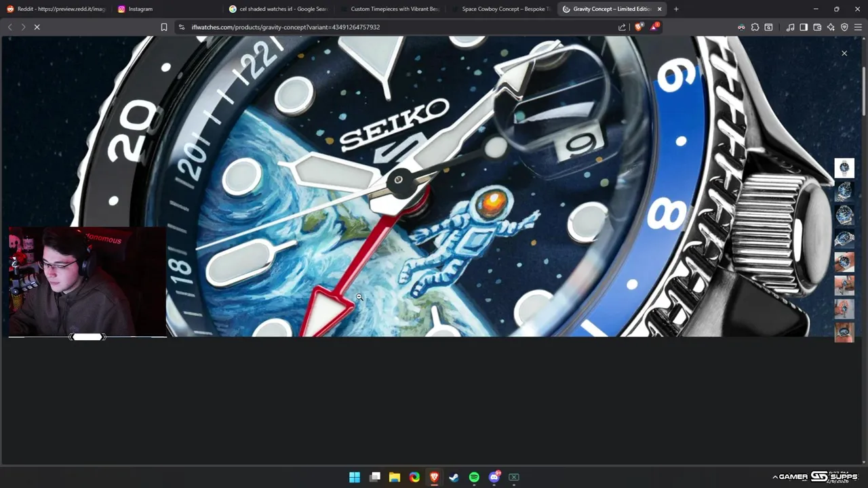868x488 pixels.
Task: Open the Brave Wallet icon
Action: [817, 27]
